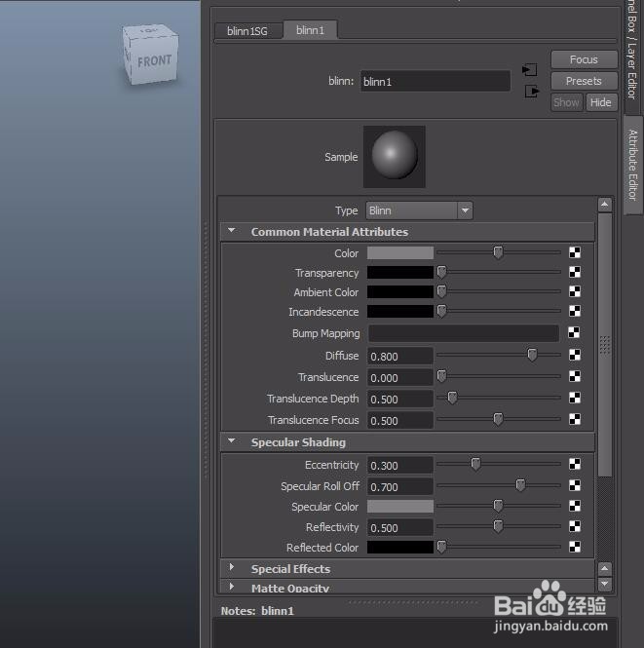644x648 pixels.
Task: Collapse the Common Material Attributes section
Action: [232, 230]
